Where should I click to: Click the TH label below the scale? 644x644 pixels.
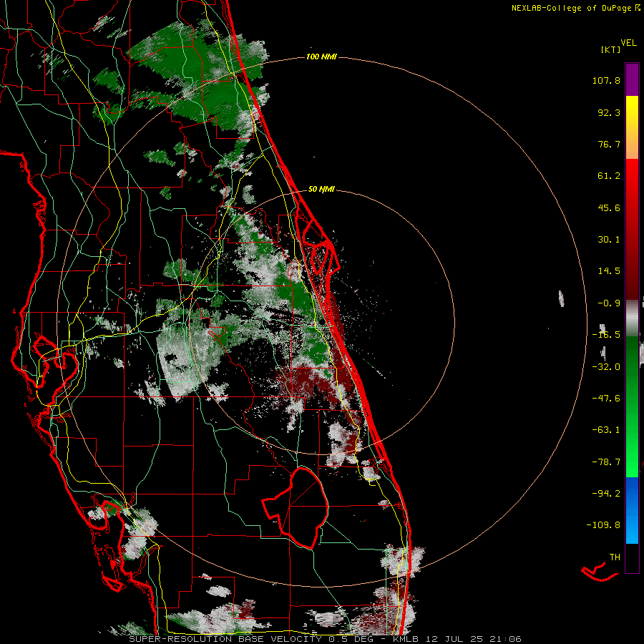(x=615, y=557)
